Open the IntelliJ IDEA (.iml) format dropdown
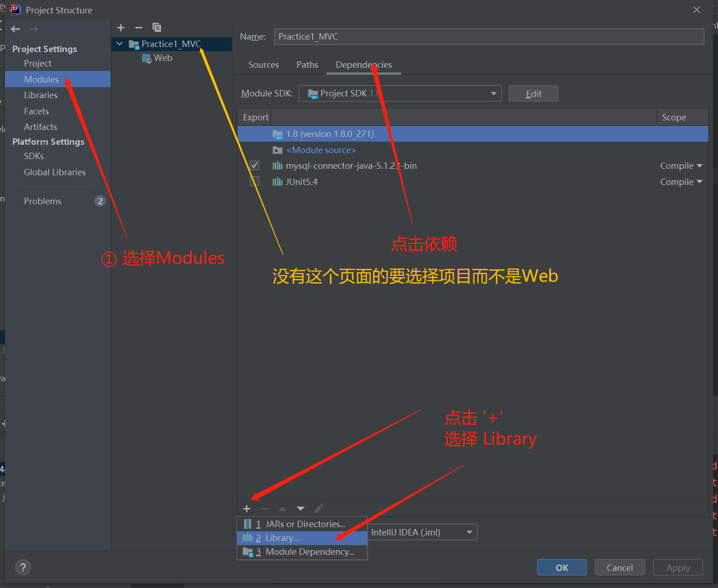This screenshot has height=588, width=718. pyautogui.click(x=422, y=532)
